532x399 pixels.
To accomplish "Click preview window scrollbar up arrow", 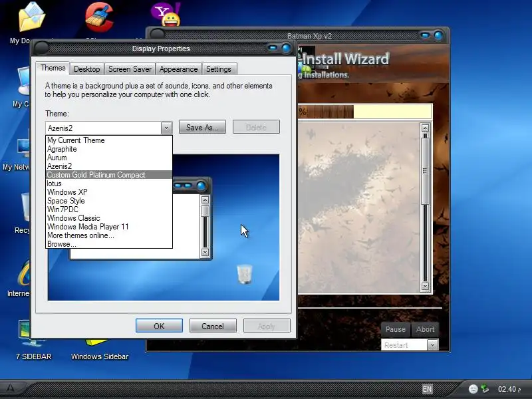I will point(205,200).
